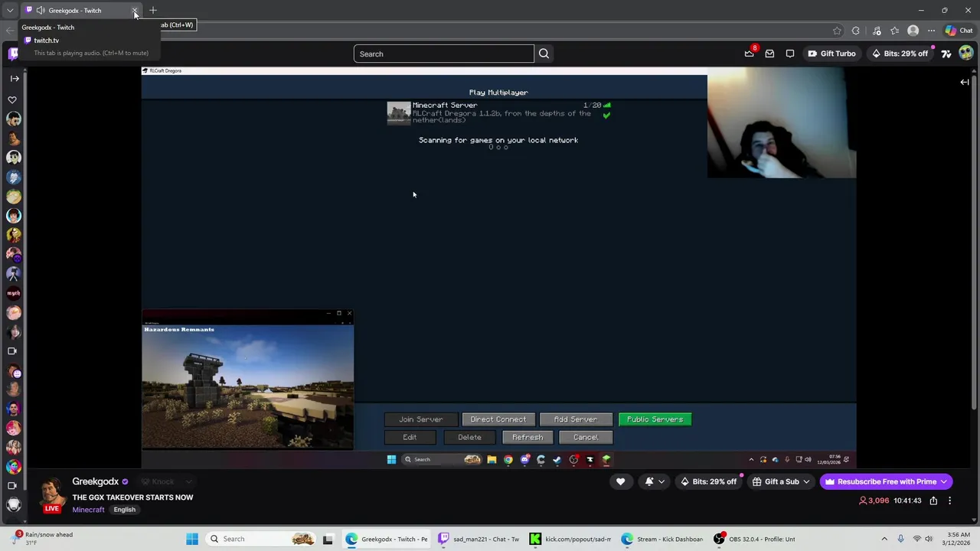Favorite this page star icon

837,31
